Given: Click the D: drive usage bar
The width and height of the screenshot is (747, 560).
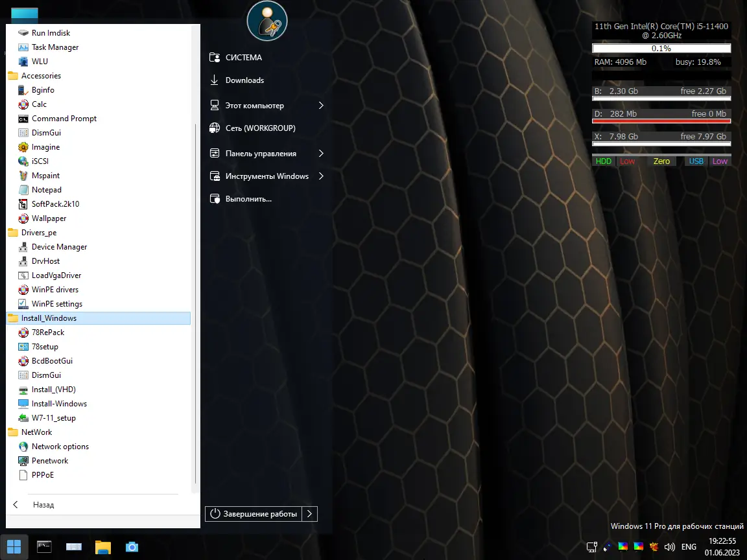Looking at the screenshot, I should [661, 121].
